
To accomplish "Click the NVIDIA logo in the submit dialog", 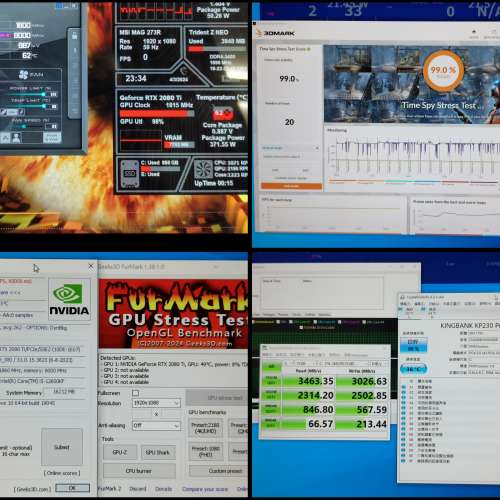I will pyautogui.click(x=69, y=299).
